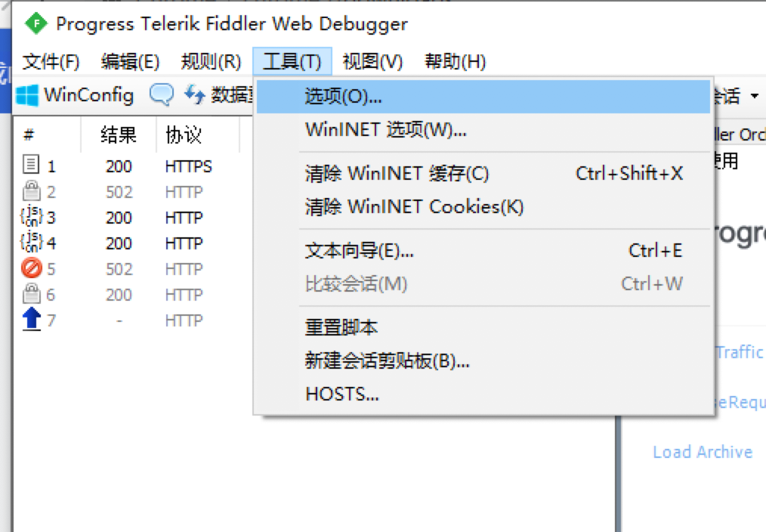Choose 新建会话剪贴板(B)... menu entry

click(483, 361)
